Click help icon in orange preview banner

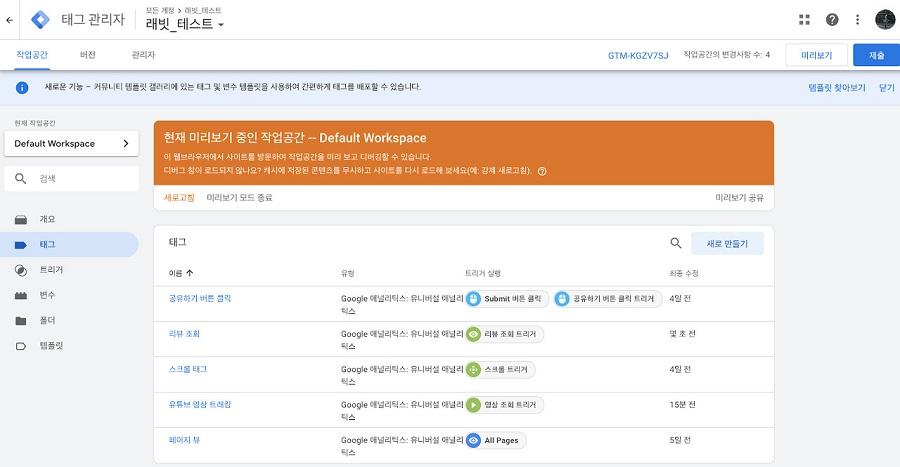click(x=542, y=171)
